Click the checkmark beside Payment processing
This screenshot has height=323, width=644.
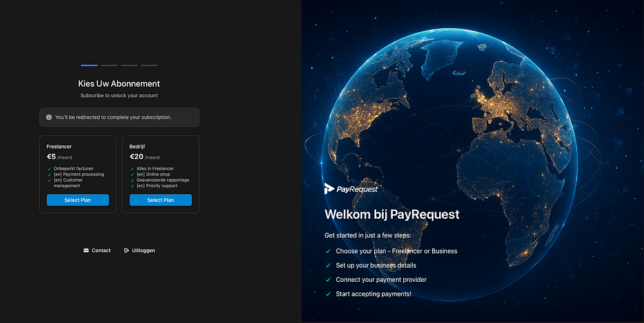(x=50, y=174)
